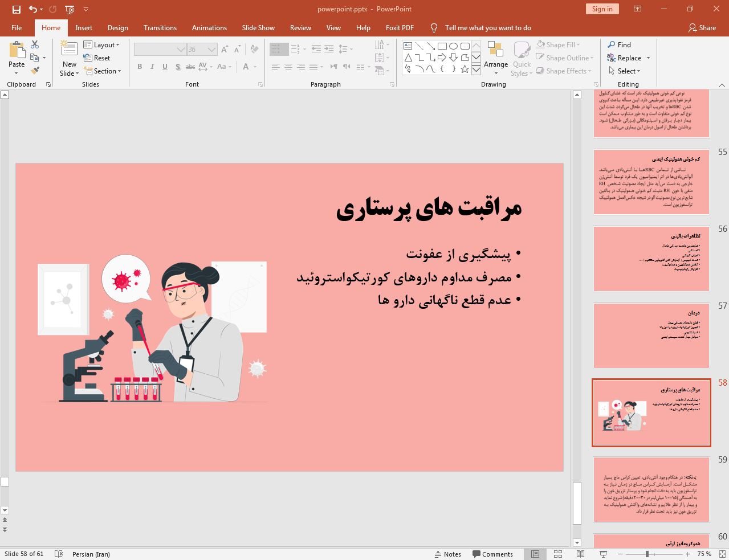Viewport: 729px width, 560px height.
Task: Open the Foxit PDF tab
Action: (400, 28)
